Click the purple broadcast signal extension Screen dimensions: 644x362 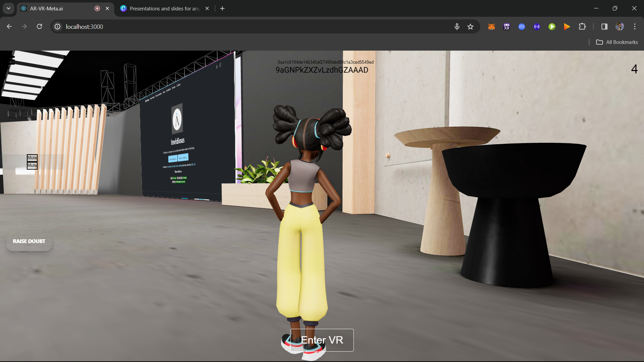tap(537, 27)
